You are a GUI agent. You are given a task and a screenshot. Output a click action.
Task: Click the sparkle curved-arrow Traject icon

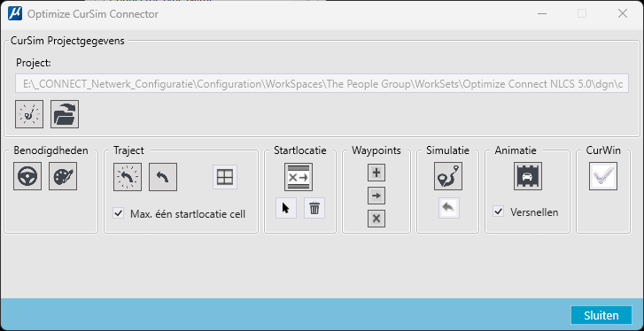tap(128, 177)
